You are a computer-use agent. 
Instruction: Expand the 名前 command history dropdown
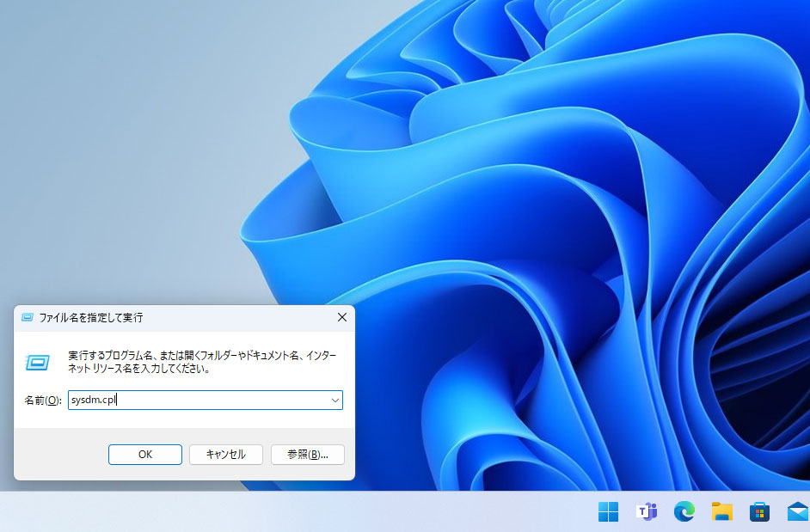[334, 401]
